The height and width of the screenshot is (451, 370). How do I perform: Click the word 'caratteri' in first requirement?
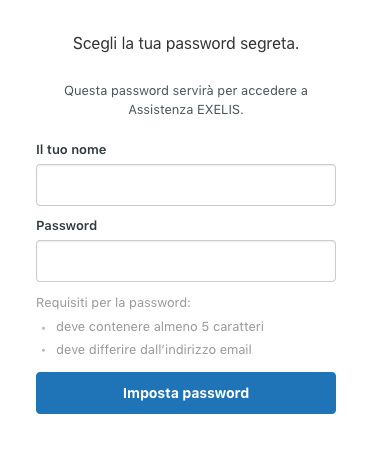[x=238, y=326]
